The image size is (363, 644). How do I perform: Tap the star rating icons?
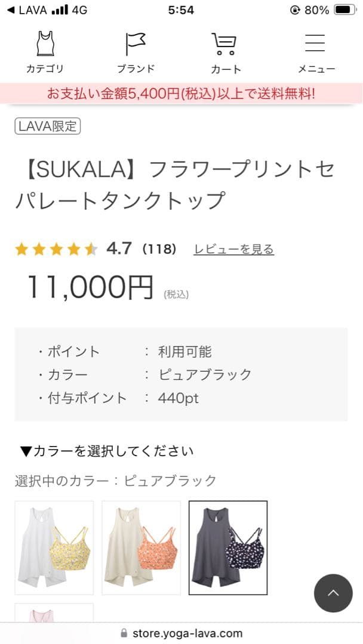[x=56, y=249]
